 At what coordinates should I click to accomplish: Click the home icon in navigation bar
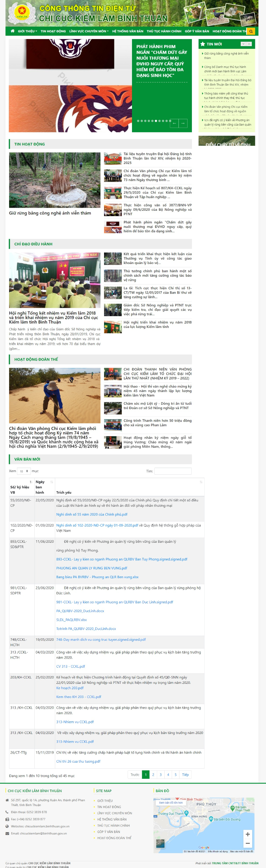pyautogui.click(x=12, y=31)
